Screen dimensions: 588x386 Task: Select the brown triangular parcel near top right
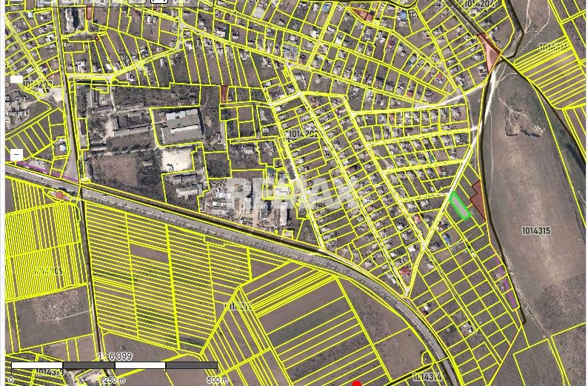click(490, 51)
